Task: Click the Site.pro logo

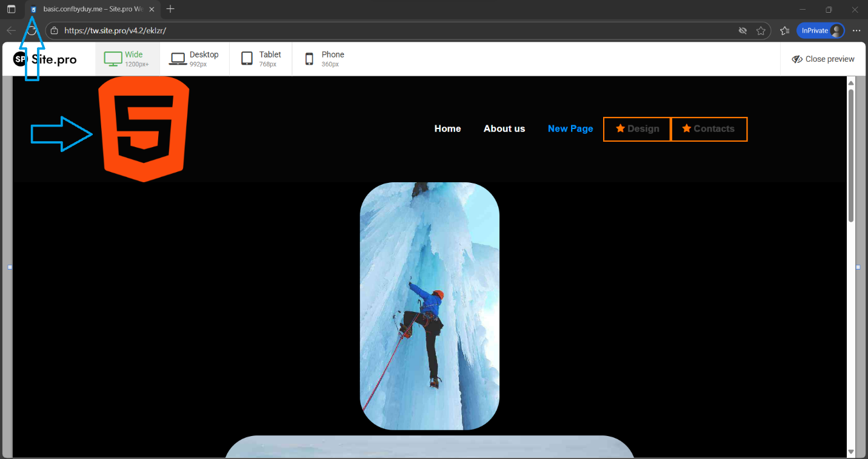Action: (x=45, y=59)
